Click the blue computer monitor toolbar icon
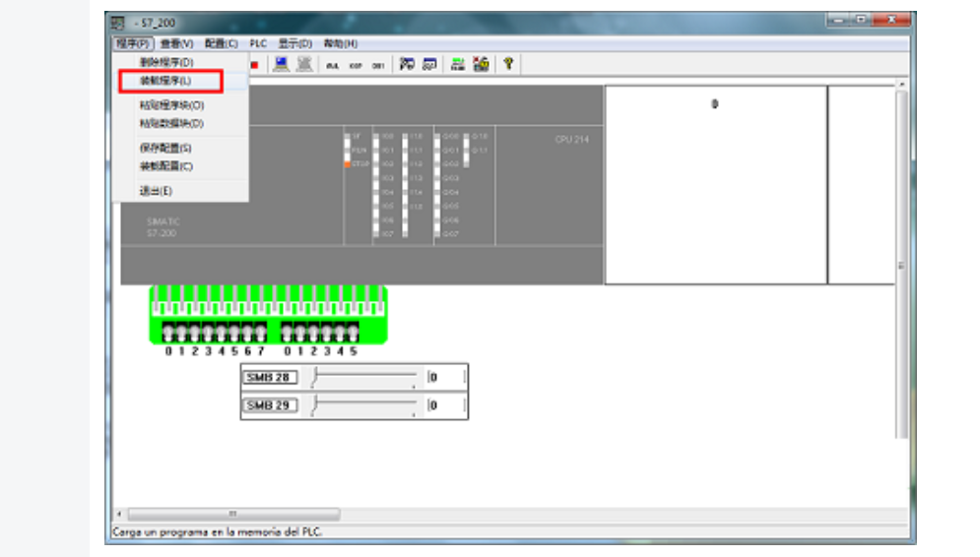The width and height of the screenshot is (980, 557). [x=282, y=64]
